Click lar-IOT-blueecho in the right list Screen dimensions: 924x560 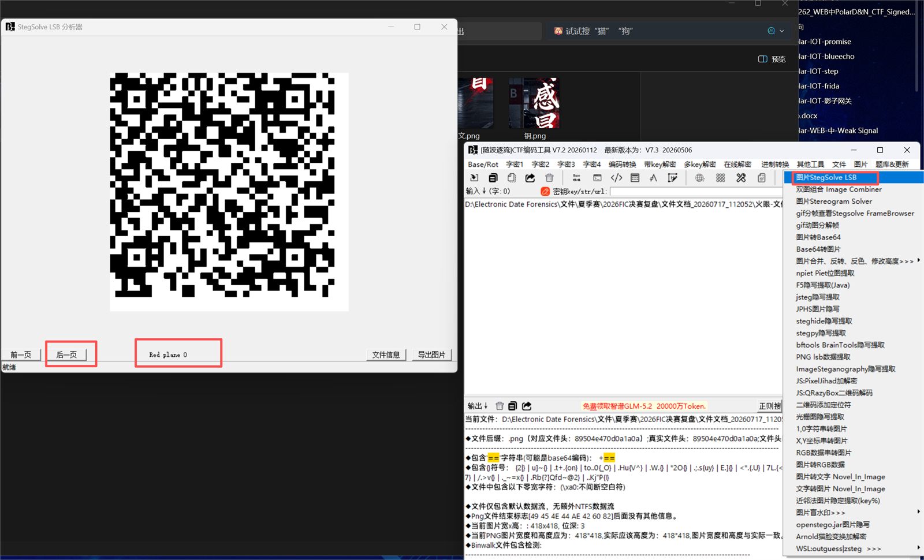pyautogui.click(x=826, y=57)
